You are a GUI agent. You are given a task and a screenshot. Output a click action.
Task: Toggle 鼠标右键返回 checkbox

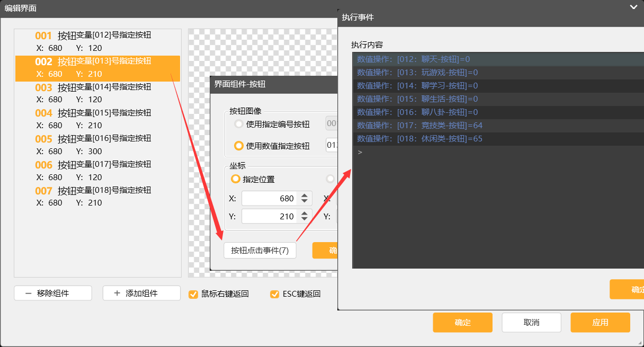pyautogui.click(x=193, y=294)
